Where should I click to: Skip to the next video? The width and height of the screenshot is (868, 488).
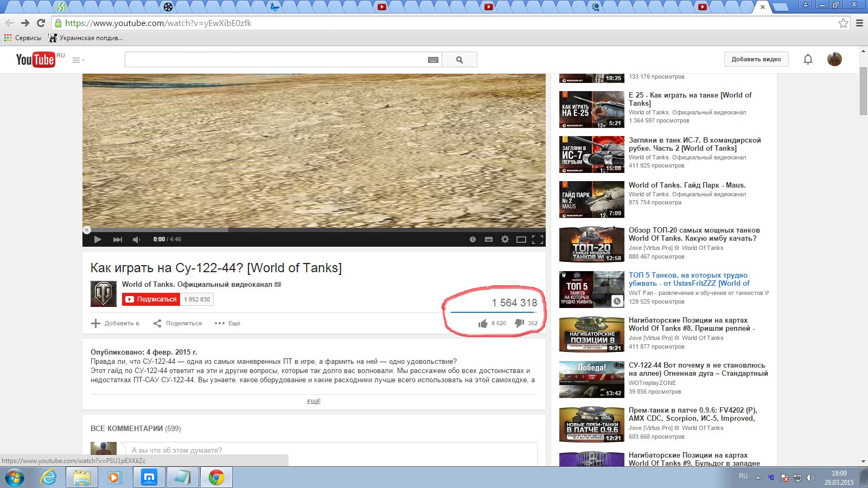point(118,239)
